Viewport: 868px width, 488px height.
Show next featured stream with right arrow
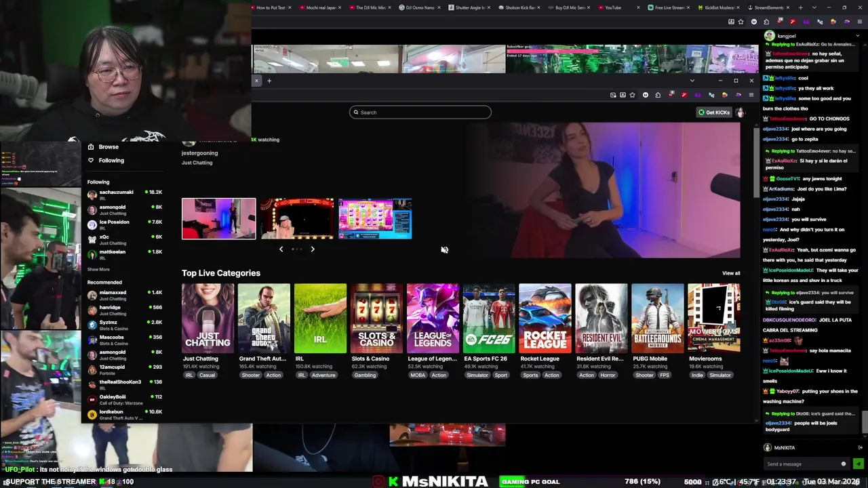(313, 249)
